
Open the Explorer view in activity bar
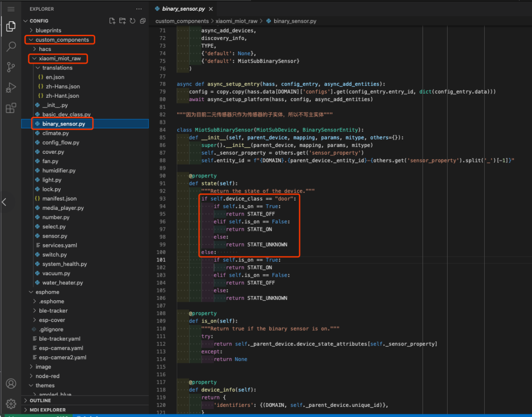click(x=11, y=26)
